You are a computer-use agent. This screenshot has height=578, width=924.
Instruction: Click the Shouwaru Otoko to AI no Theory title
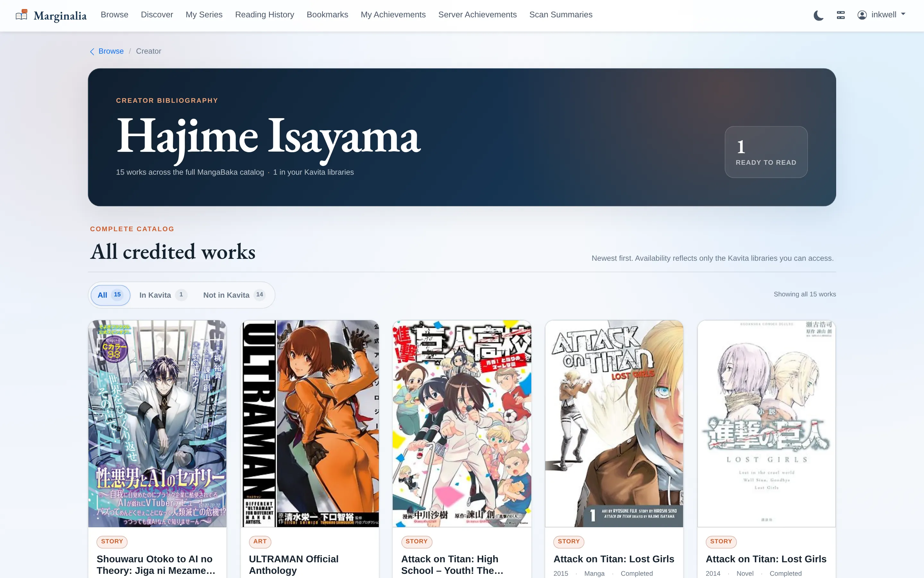[156, 565]
